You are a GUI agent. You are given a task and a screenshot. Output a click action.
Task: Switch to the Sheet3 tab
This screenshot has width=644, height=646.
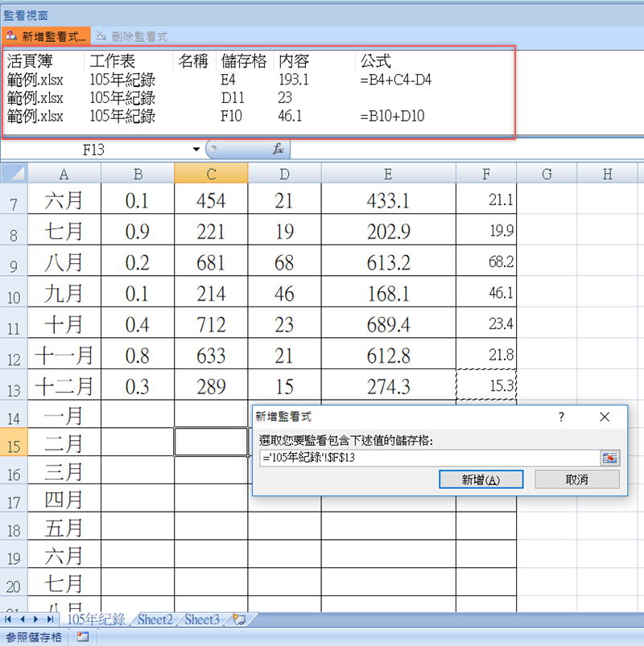201,619
